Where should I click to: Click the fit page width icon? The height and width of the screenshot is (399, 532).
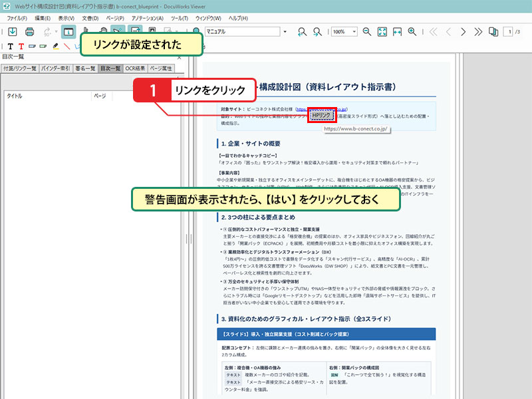click(x=397, y=31)
